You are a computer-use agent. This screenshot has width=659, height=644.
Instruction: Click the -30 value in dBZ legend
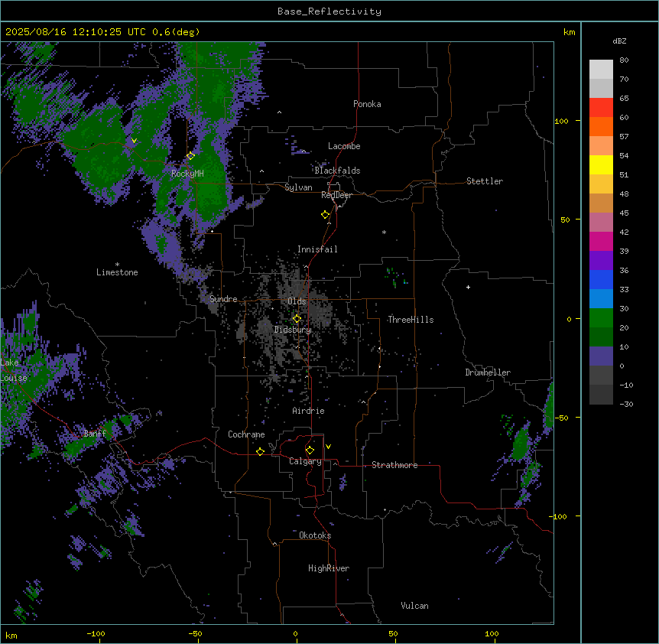coord(626,404)
